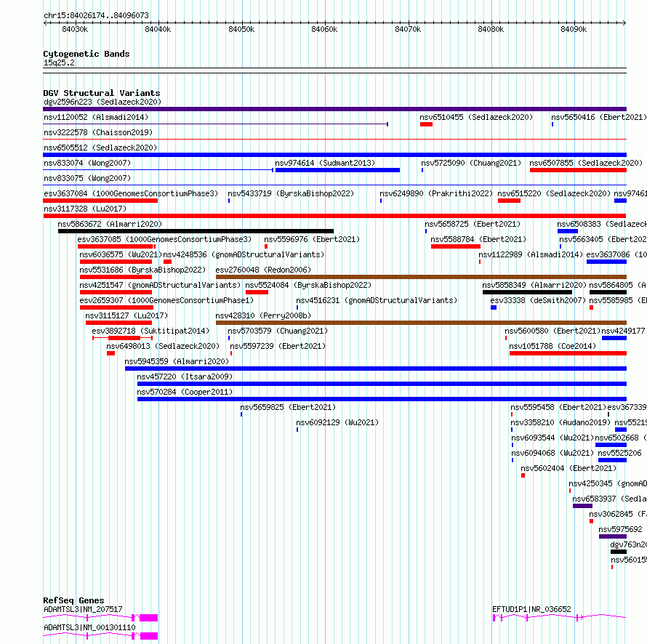Open the nsv5596976 (Ebert2021) label
647x644 pixels.
(312, 239)
